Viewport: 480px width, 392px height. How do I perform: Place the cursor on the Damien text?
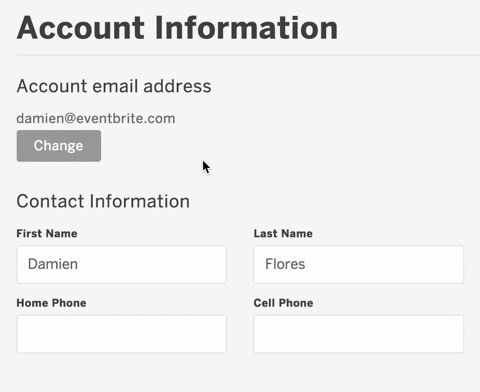coord(53,264)
